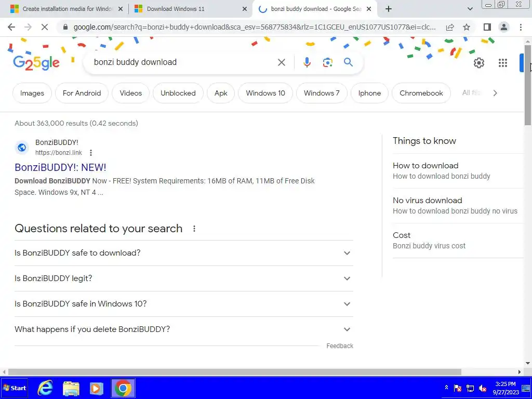Go back using the browser back arrow

click(x=11, y=27)
